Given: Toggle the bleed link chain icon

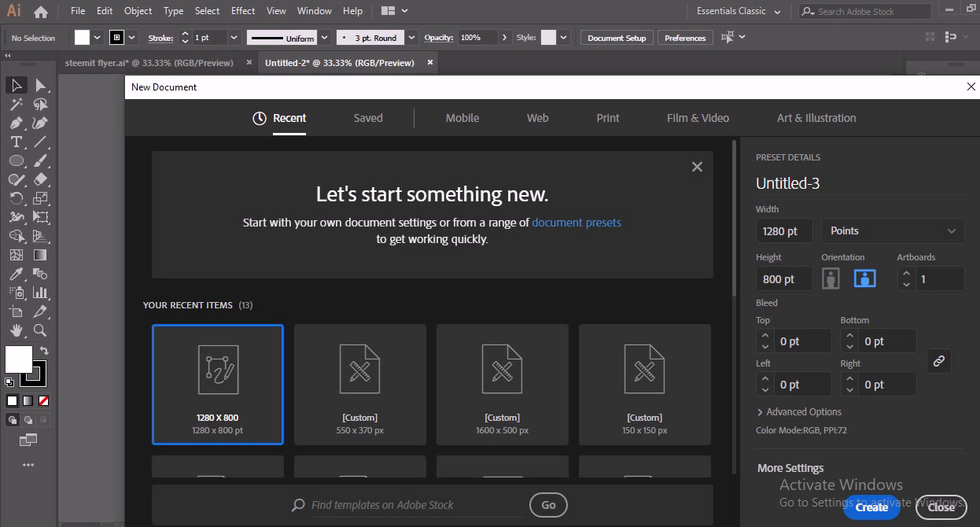Looking at the screenshot, I should click(x=938, y=361).
